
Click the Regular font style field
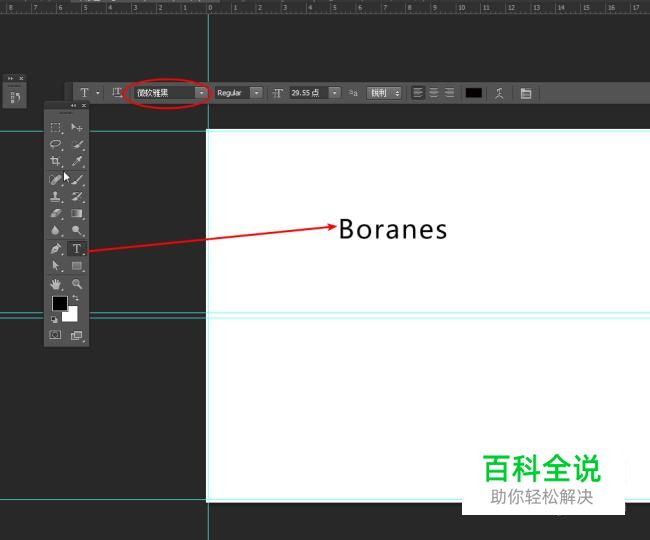click(232, 93)
